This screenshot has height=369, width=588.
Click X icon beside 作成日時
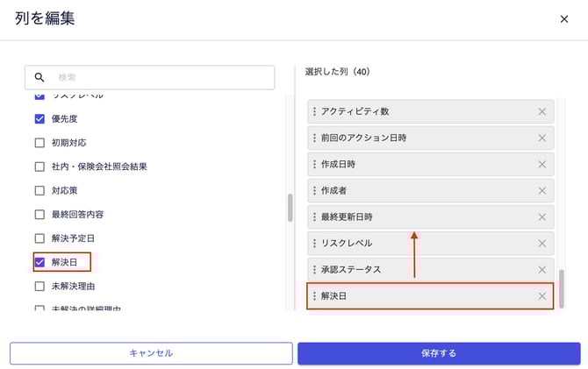click(x=541, y=164)
